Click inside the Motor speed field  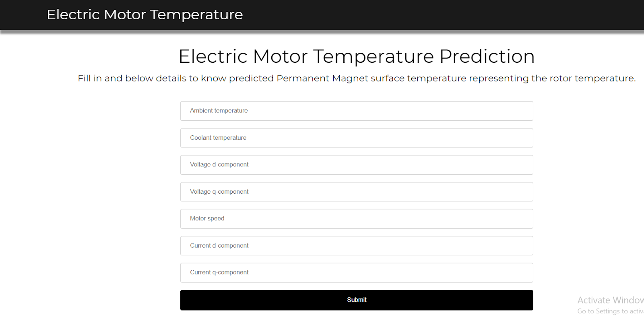tap(357, 219)
